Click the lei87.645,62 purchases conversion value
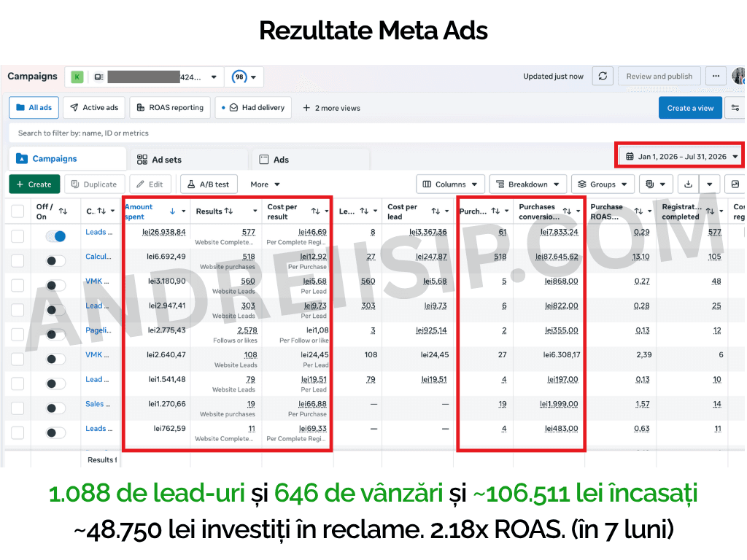 click(557, 256)
